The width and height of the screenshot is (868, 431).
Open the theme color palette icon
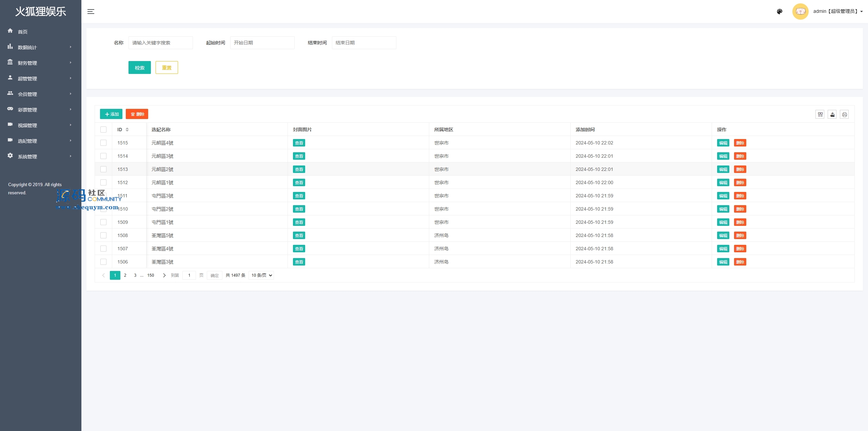tap(780, 12)
